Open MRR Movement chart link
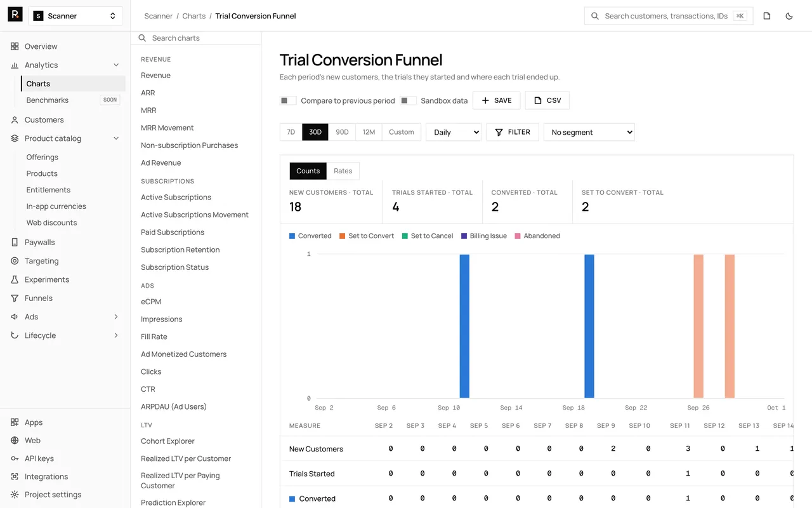This screenshot has width=812, height=508. coord(167,128)
